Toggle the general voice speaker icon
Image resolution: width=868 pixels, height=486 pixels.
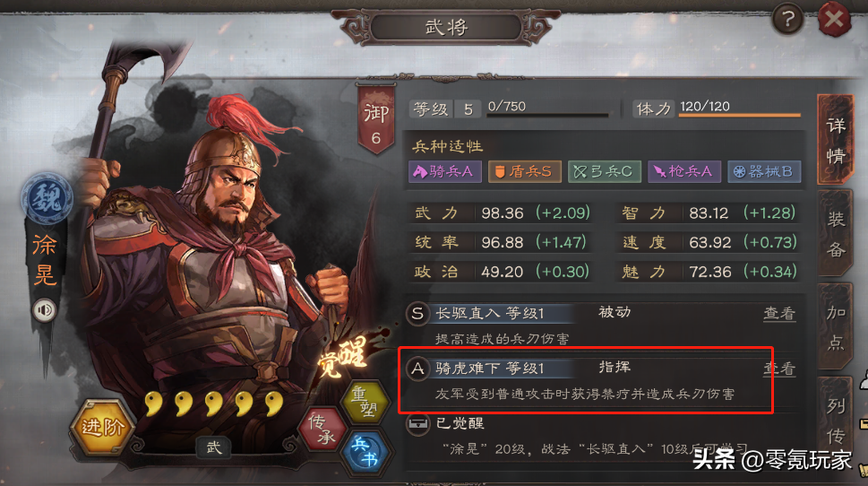tap(44, 309)
